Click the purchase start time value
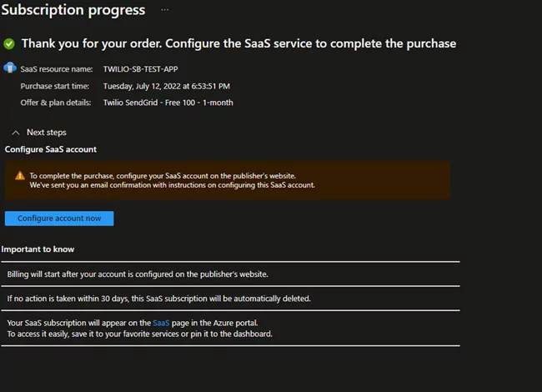The height and width of the screenshot is (392, 542). (x=167, y=86)
